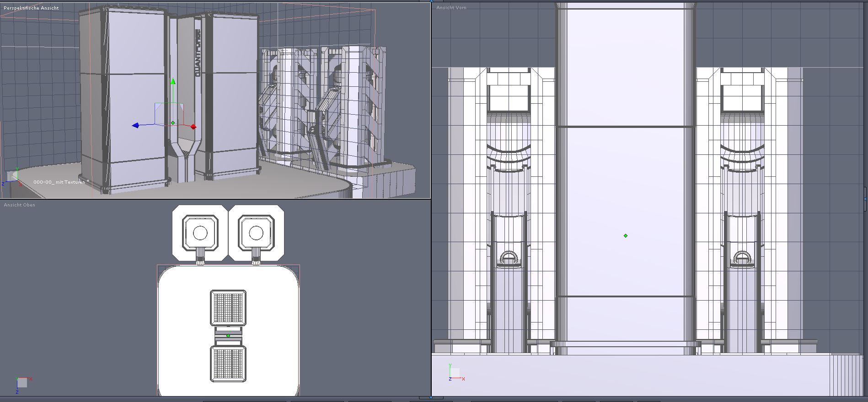This screenshot has width=868, height=402.
Task: Click the blue axis arrow of the move gizmo
Action: click(x=135, y=125)
